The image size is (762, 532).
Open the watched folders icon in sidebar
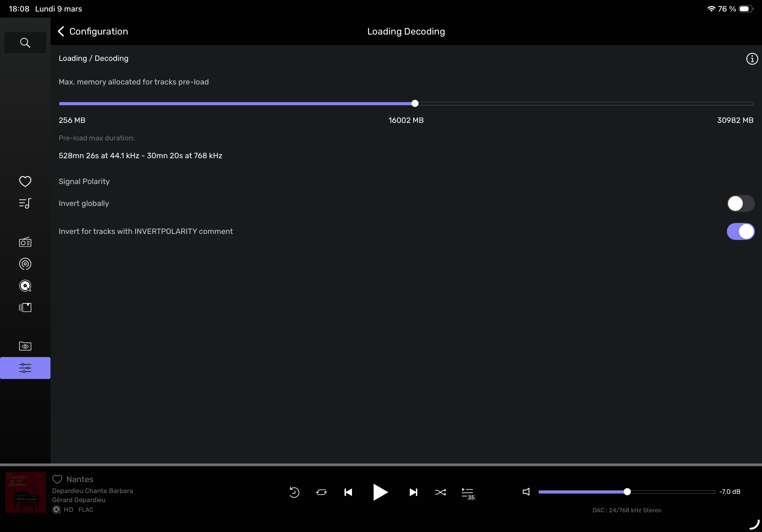point(25,346)
